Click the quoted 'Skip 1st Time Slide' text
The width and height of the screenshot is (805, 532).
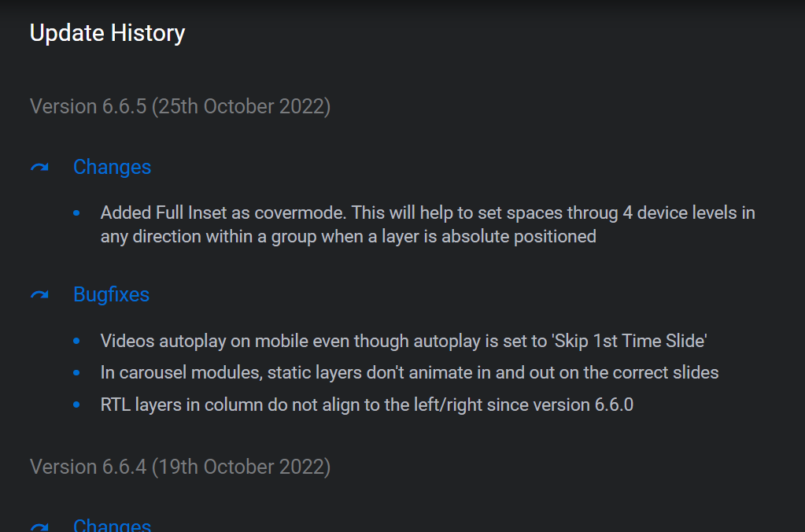pos(630,341)
